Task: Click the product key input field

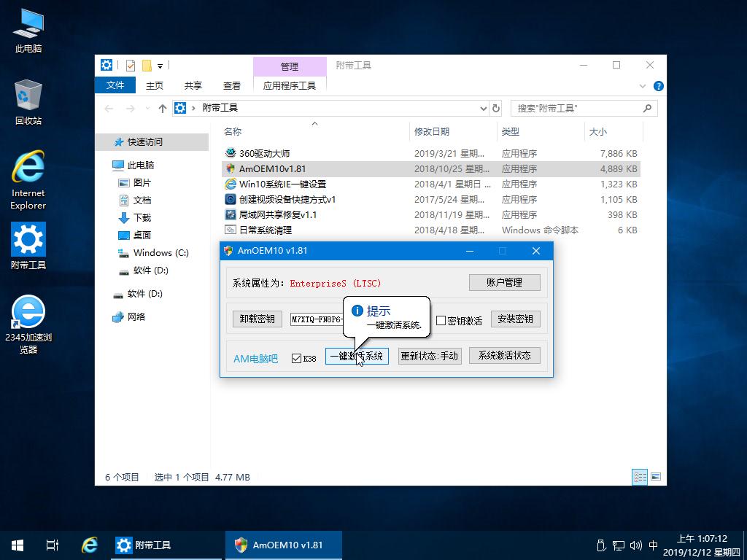Action: pyautogui.click(x=317, y=319)
